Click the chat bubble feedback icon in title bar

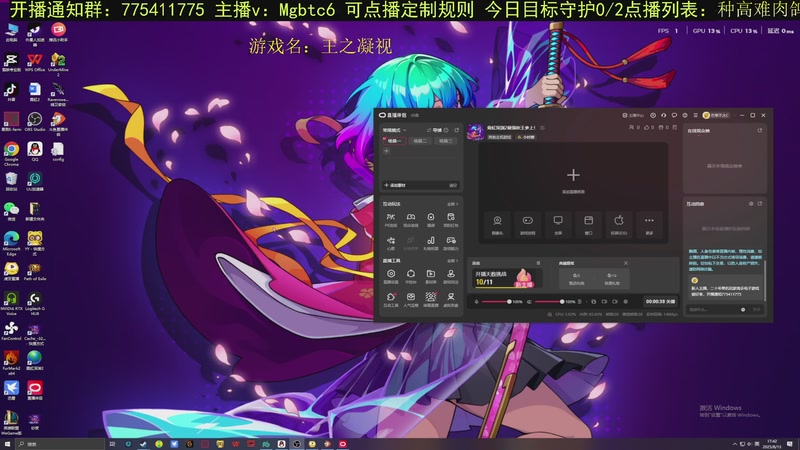tap(674, 115)
